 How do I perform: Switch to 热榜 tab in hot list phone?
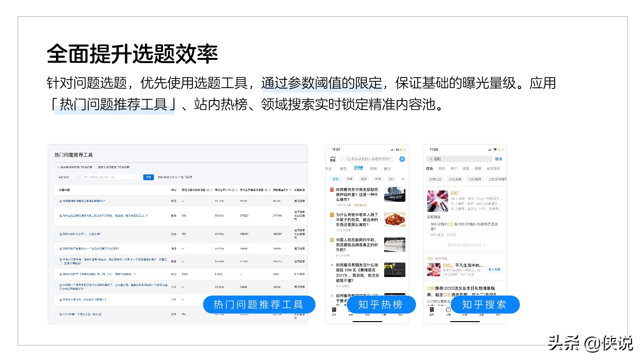tap(358, 168)
